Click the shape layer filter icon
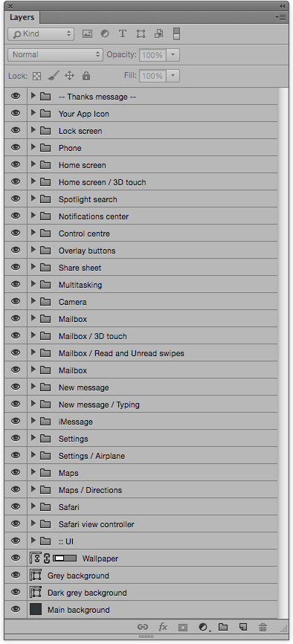The image size is (293, 644). coord(141,34)
